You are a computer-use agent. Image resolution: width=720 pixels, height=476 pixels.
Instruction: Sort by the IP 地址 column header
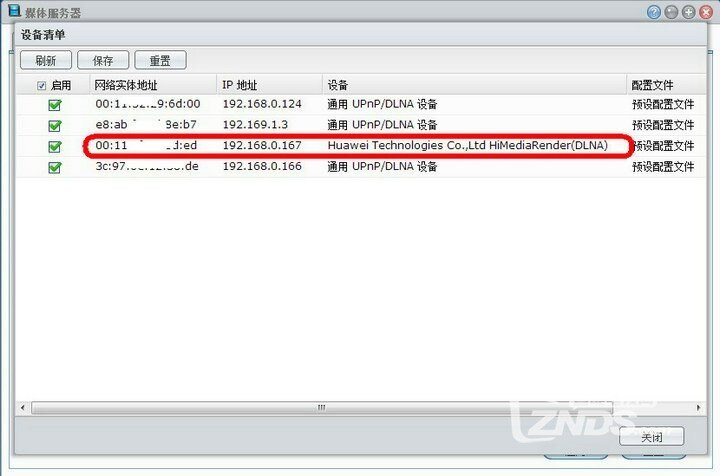[269, 85]
